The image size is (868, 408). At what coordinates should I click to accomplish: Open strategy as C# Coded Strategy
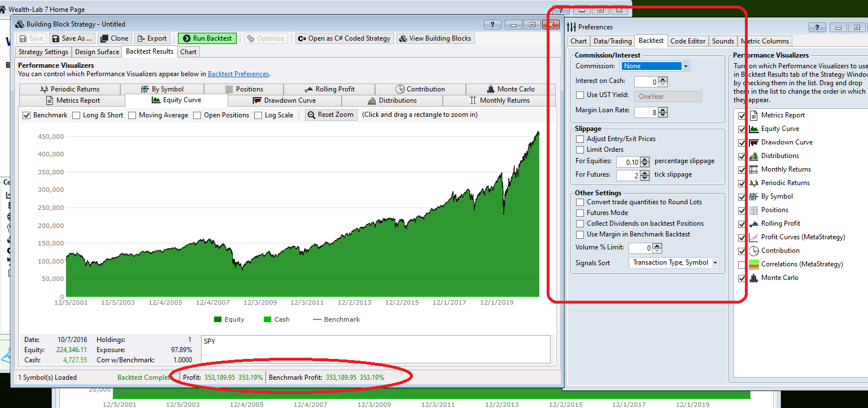(x=344, y=38)
